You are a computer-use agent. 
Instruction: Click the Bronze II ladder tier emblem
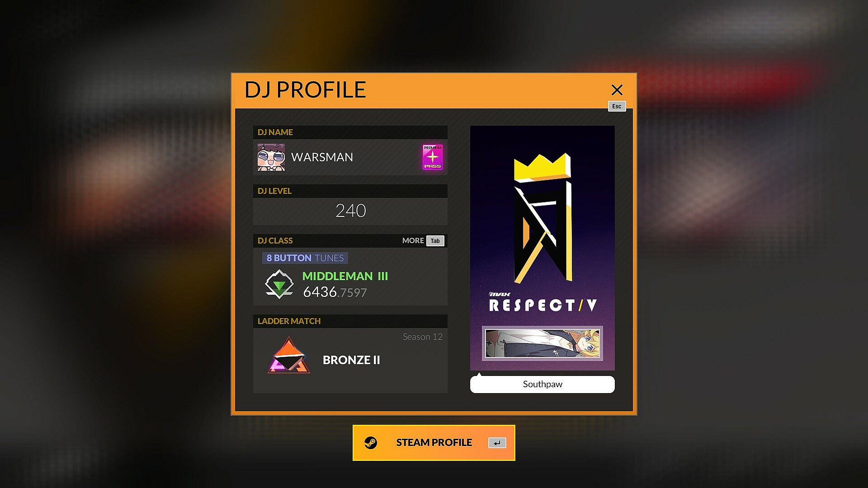click(289, 356)
